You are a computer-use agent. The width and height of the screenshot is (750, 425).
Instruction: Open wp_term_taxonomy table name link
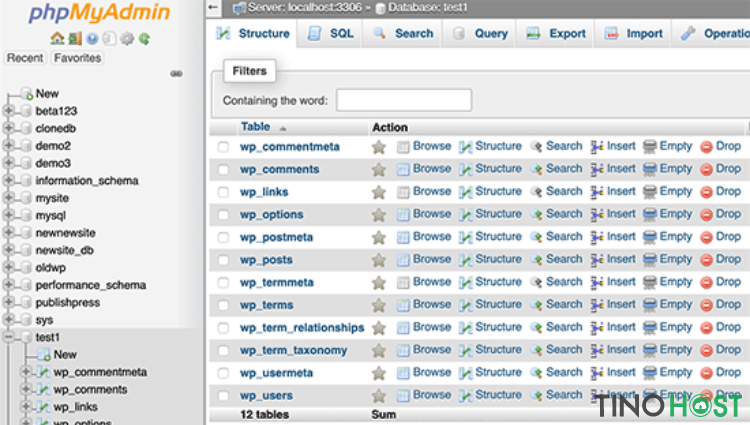pos(293,350)
